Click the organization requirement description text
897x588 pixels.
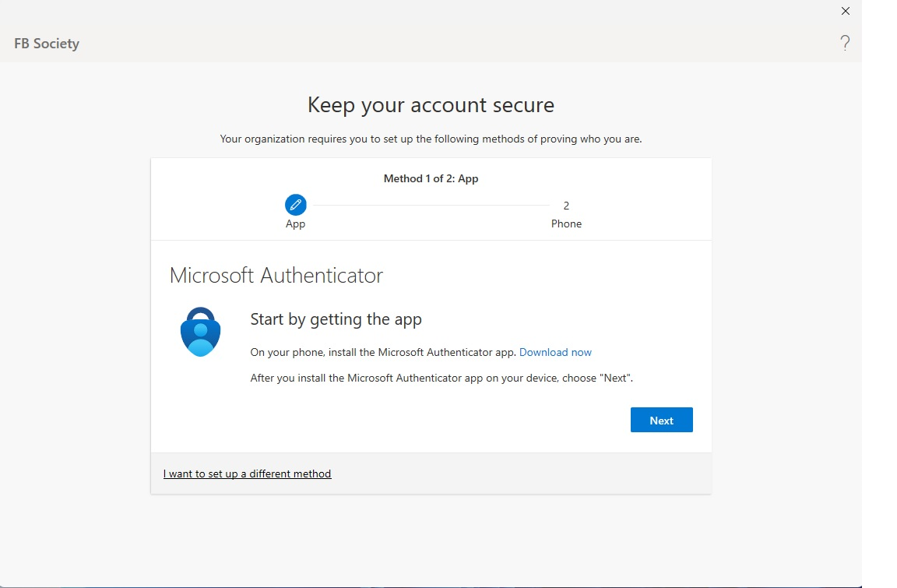click(431, 139)
